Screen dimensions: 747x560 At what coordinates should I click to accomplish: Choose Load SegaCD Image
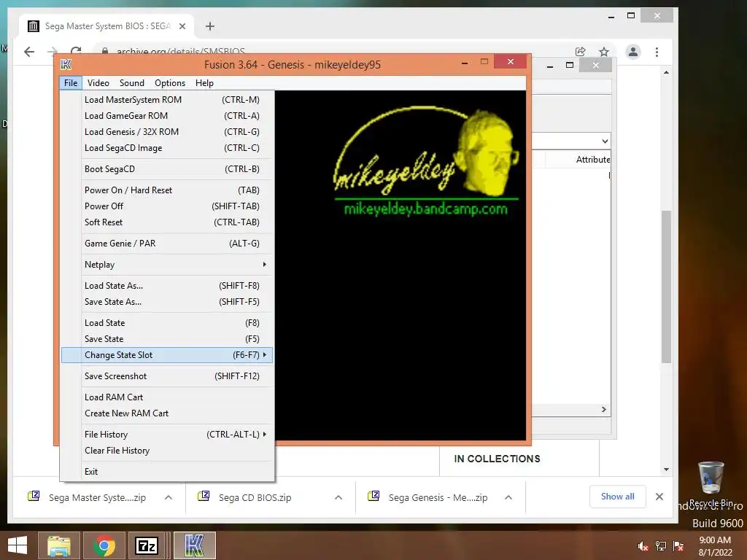point(167,148)
